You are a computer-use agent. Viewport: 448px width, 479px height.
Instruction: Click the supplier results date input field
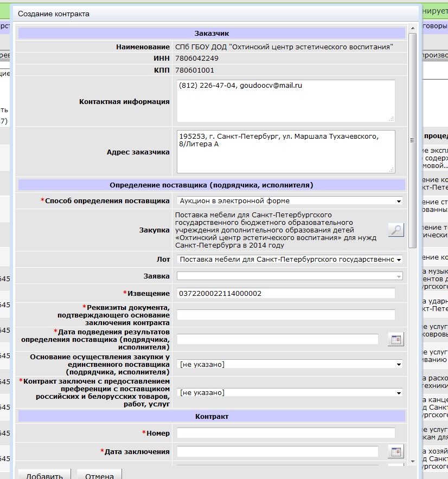(277, 339)
